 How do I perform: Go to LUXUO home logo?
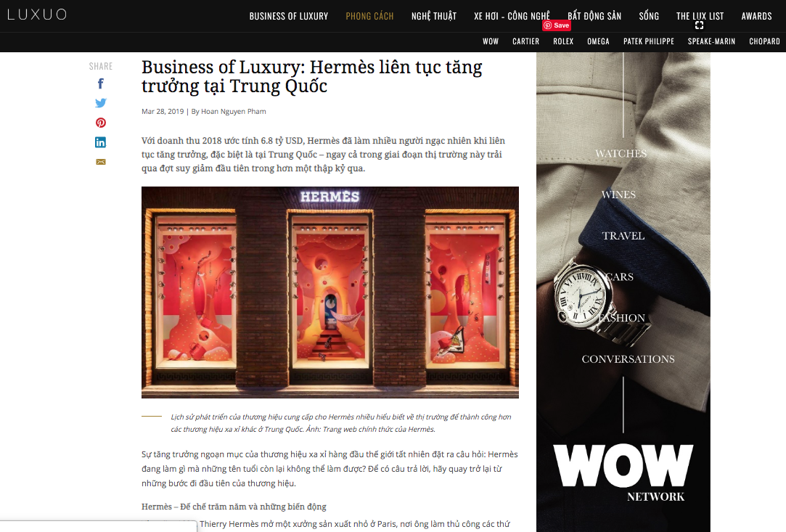point(36,15)
